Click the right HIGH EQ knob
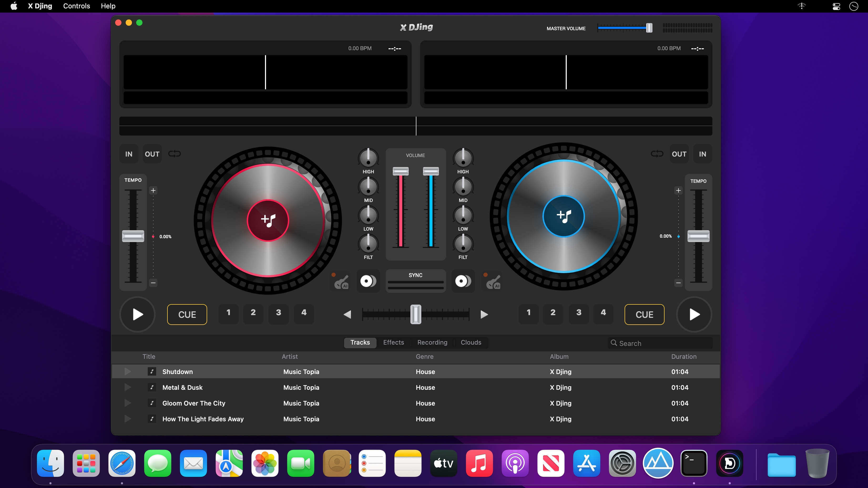This screenshot has width=868, height=488. (463, 158)
